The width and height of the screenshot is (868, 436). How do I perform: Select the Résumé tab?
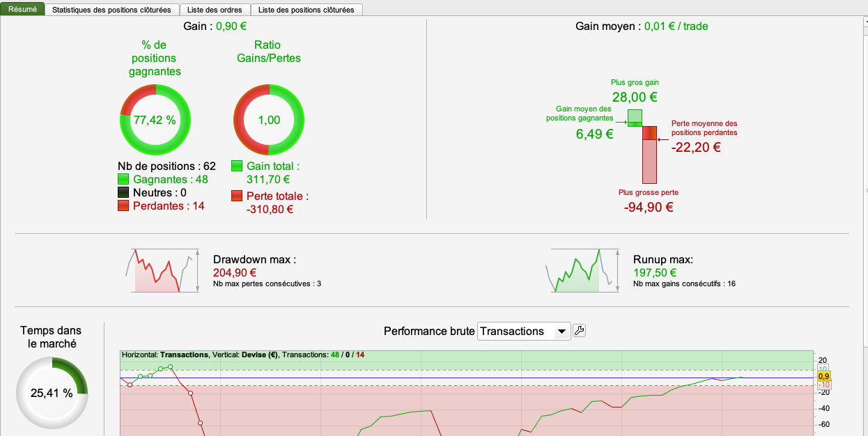pyautogui.click(x=22, y=9)
